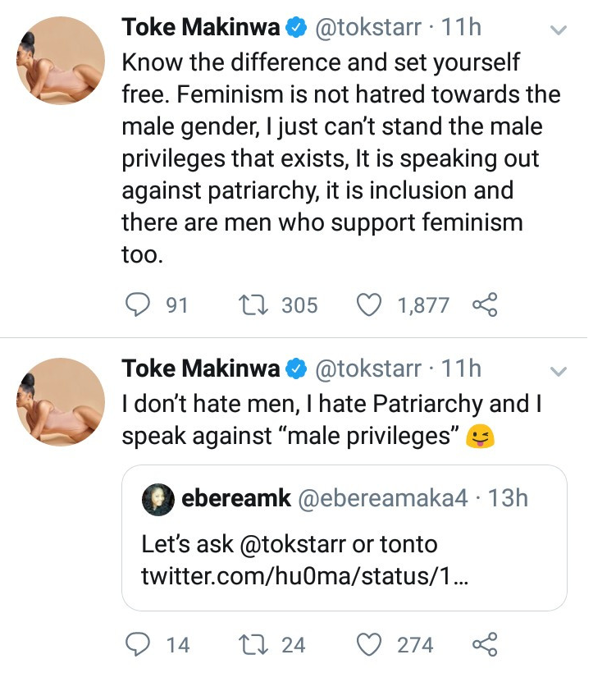The height and width of the screenshot is (682, 616).
Task: Like the tweet with 274 likes
Action: pyautogui.click(x=372, y=645)
